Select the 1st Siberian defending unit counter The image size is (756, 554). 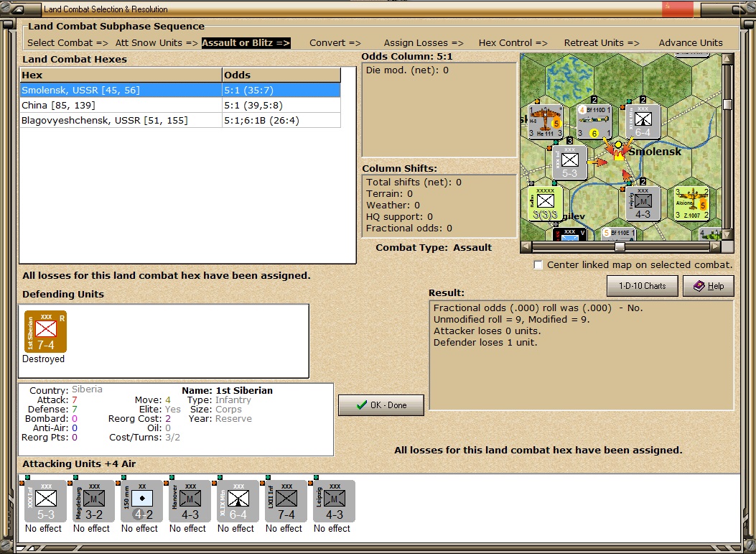[x=45, y=331]
